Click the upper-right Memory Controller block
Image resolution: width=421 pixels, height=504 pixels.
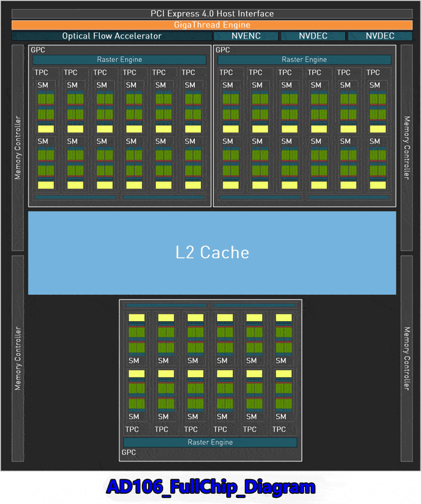click(x=407, y=149)
